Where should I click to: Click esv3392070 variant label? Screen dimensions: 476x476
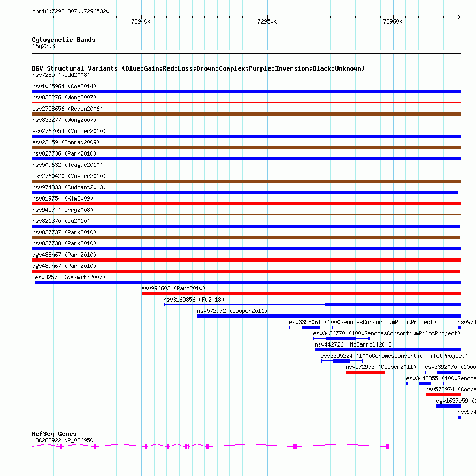[x=450, y=367]
